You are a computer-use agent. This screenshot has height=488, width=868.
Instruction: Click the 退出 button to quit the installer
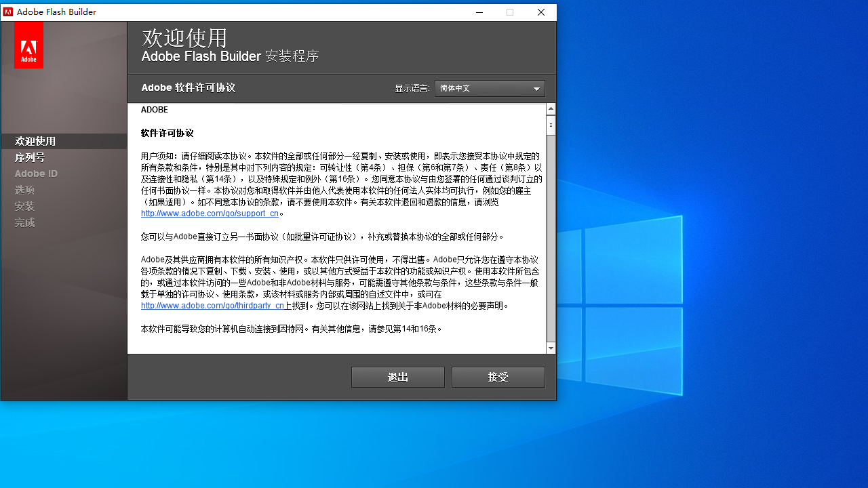(397, 377)
